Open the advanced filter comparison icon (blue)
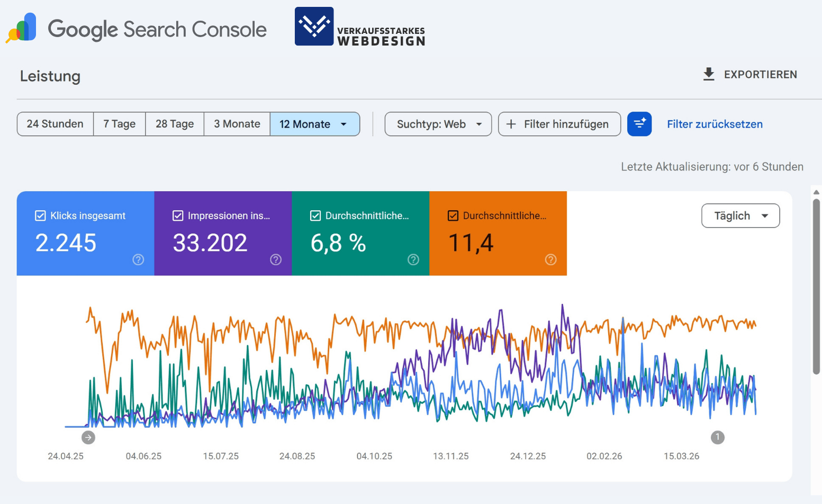Screen dimensions: 822x504 639,124
